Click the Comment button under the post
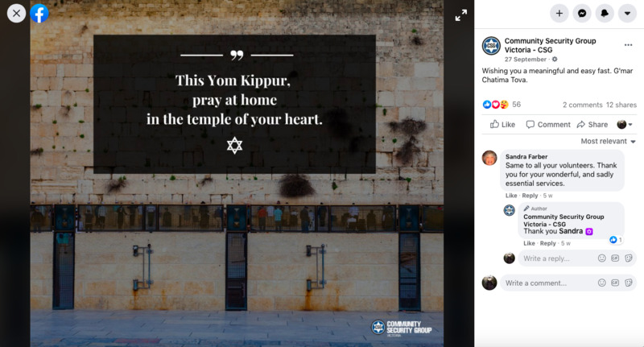 pos(548,125)
